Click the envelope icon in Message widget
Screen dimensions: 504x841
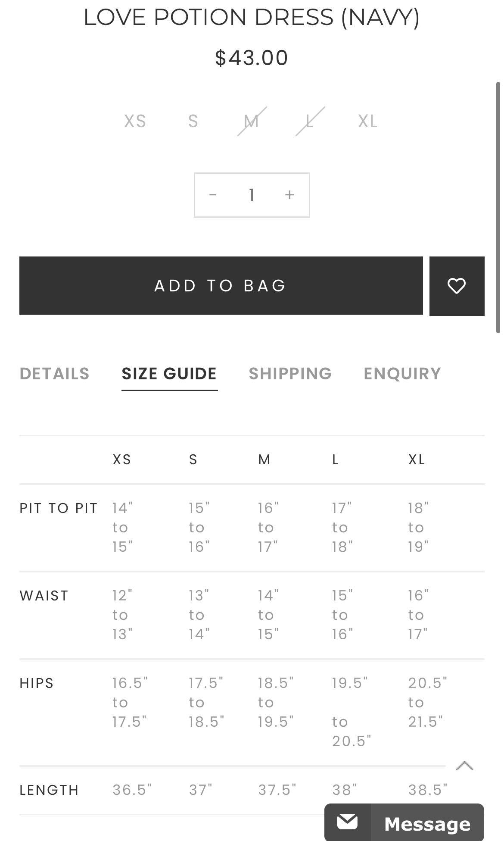pos(347,822)
